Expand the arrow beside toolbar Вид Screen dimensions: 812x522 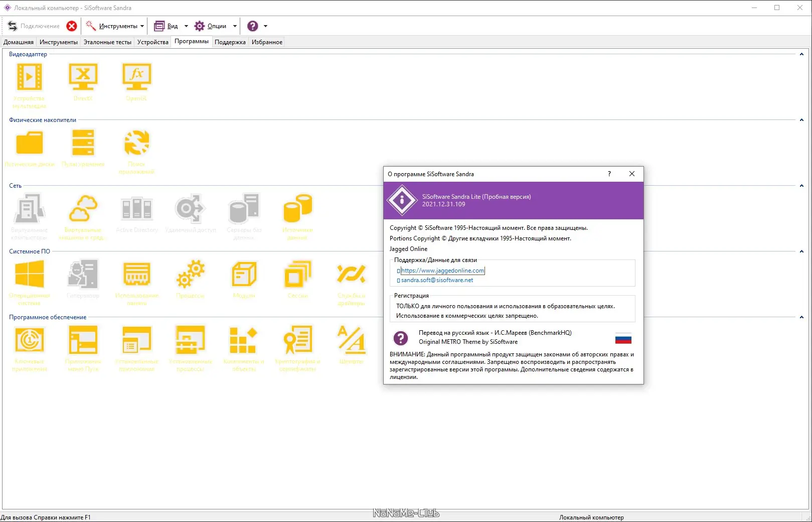[x=186, y=26]
